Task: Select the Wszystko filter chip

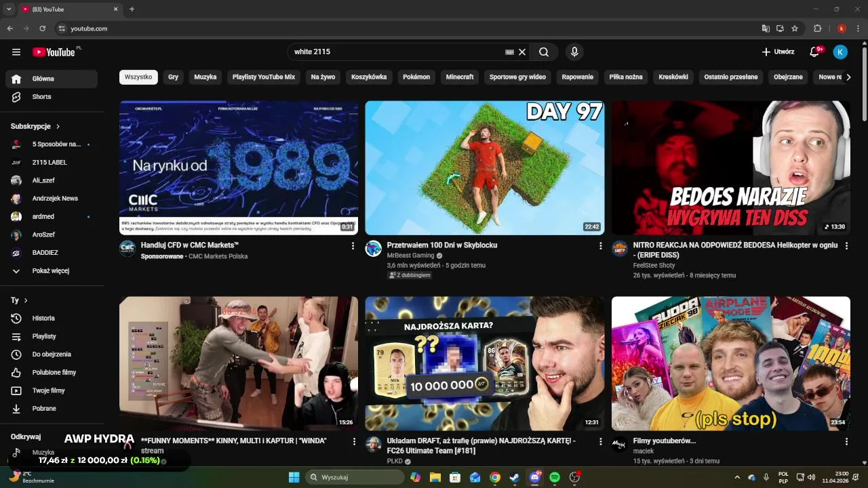Action: tap(138, 77)
